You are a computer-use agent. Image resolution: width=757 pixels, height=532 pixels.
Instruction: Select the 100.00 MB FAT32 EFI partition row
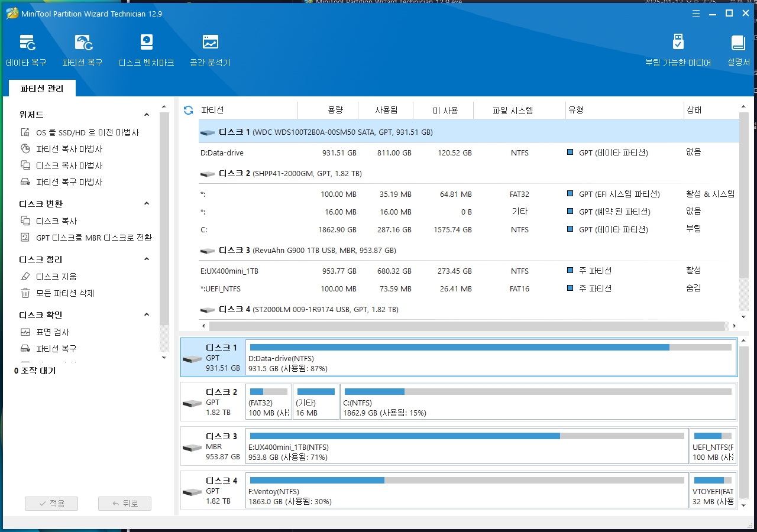(468, 194)
